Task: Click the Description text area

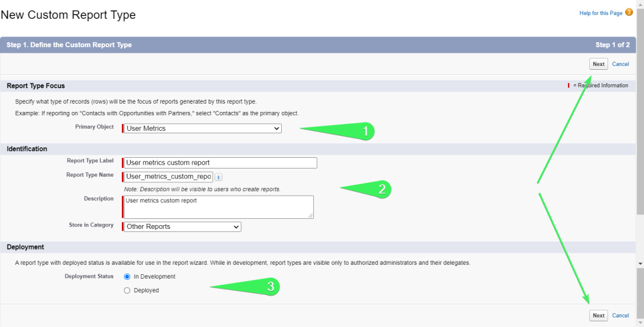Action: click(x=219, y=207)
